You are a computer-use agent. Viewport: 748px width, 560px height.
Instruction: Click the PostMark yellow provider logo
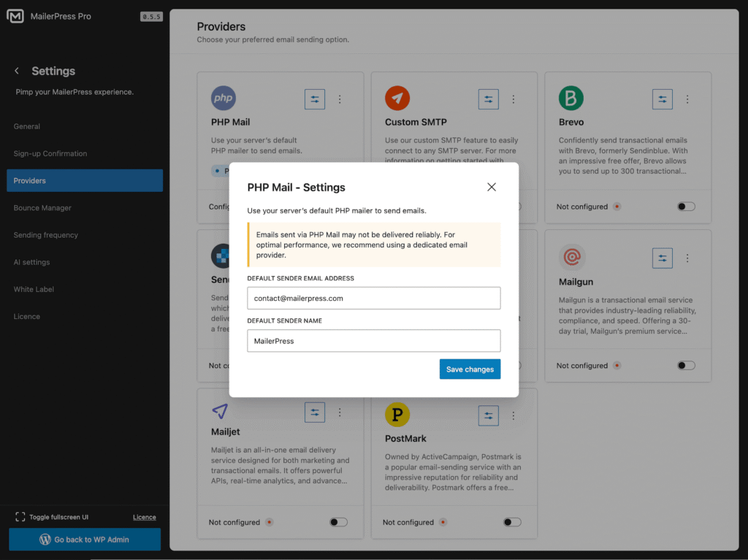[x=398, y=414]
